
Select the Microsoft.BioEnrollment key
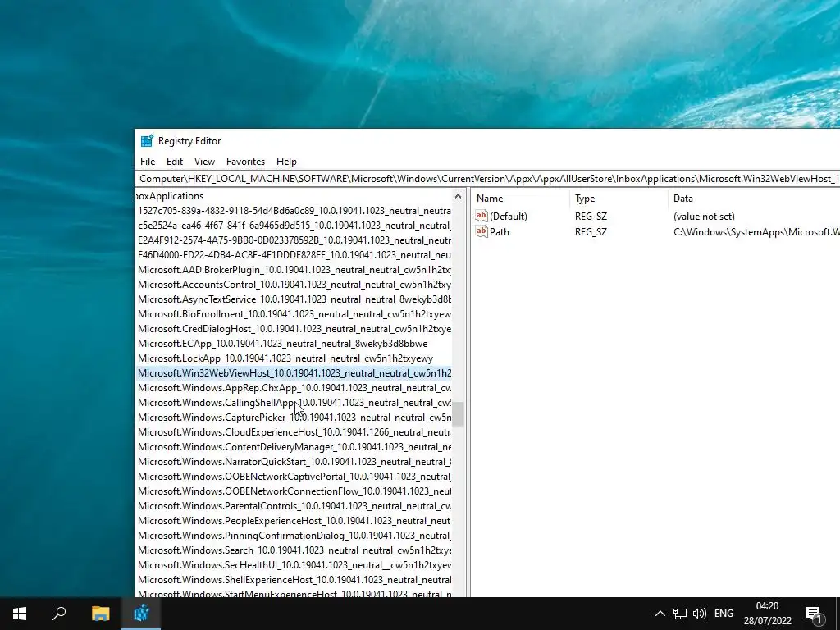click(294, 314)
